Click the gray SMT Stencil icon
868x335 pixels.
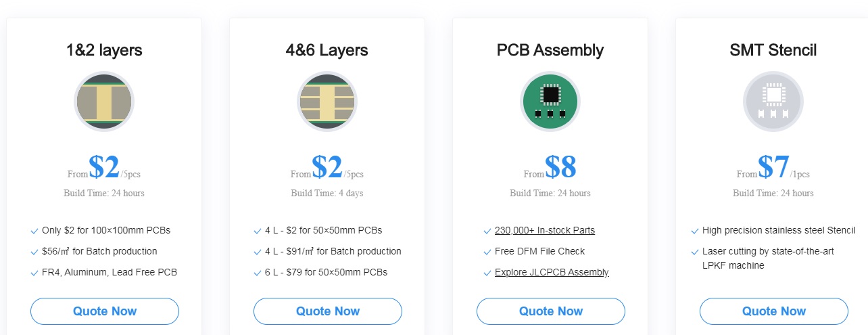tap(773, 102)
